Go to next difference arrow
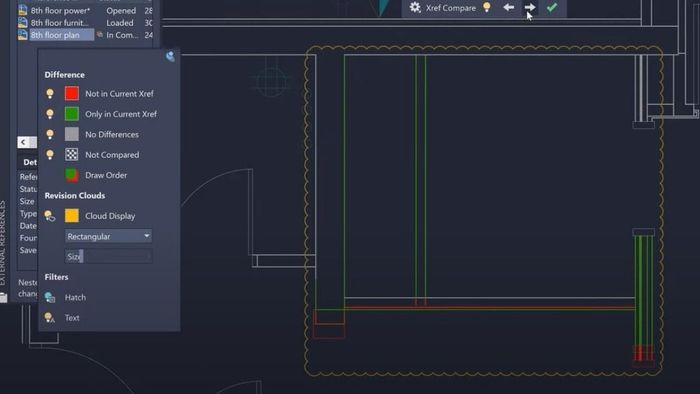Image resolution: width=700 pixels, height=394 pixels. [x=529, y=8]
